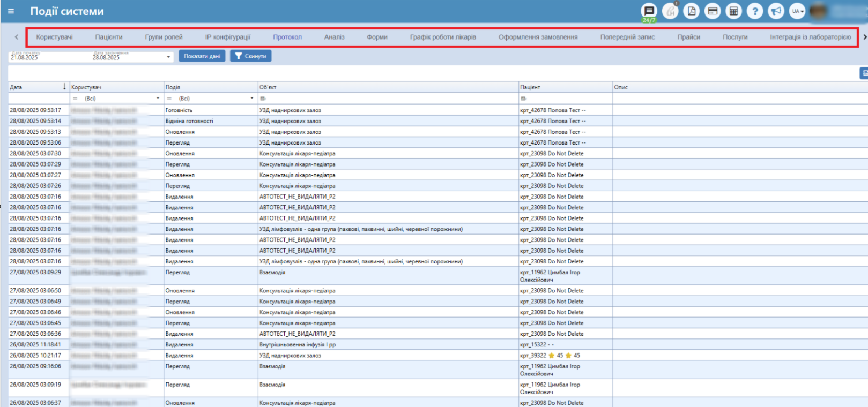Open the Послуги tab
The image size is (868, 407).
pyautogui.click(x=735, y=37)
